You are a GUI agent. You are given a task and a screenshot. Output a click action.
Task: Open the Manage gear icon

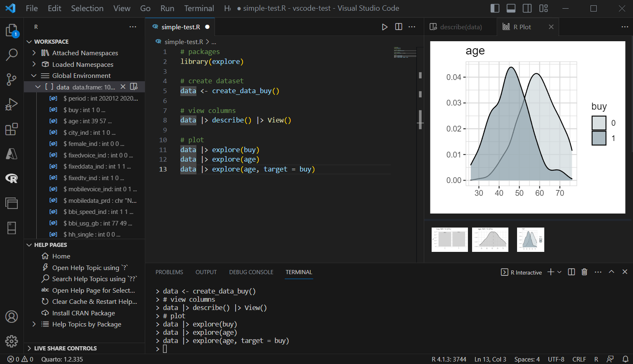(12, 341)
